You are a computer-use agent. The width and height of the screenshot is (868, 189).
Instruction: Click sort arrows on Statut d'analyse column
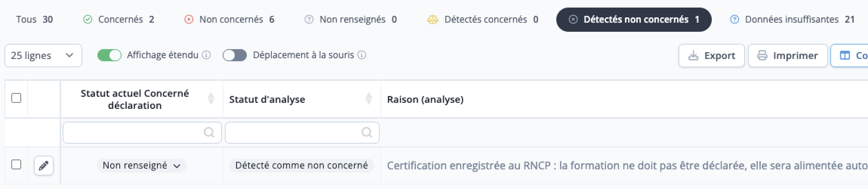click(369, 99)
